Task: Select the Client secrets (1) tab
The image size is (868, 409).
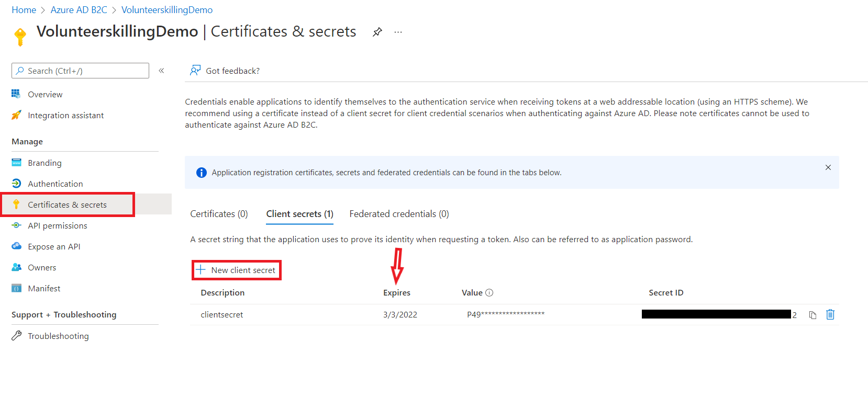Action: point(299,214)
